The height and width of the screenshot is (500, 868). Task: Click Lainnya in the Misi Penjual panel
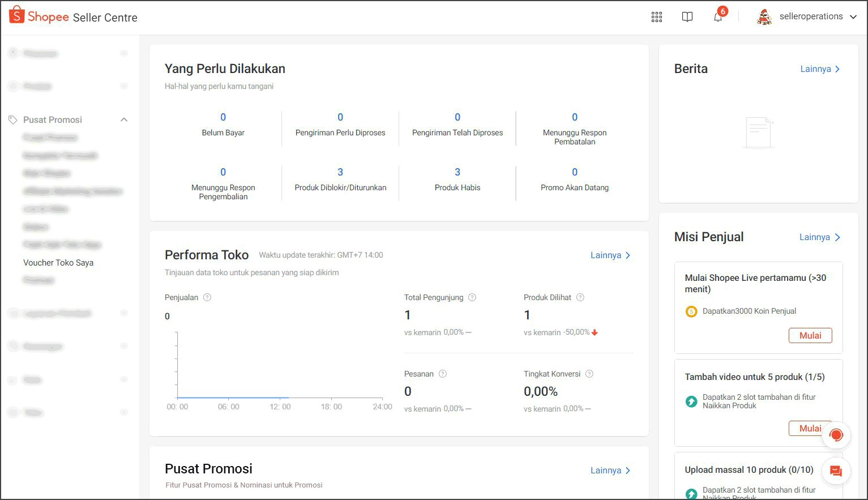820,237
